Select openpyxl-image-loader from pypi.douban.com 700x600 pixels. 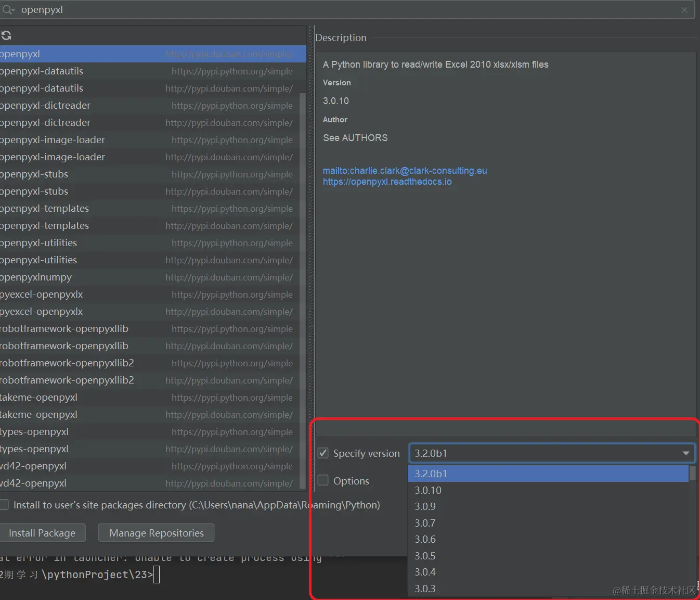[x=150, y=157]
